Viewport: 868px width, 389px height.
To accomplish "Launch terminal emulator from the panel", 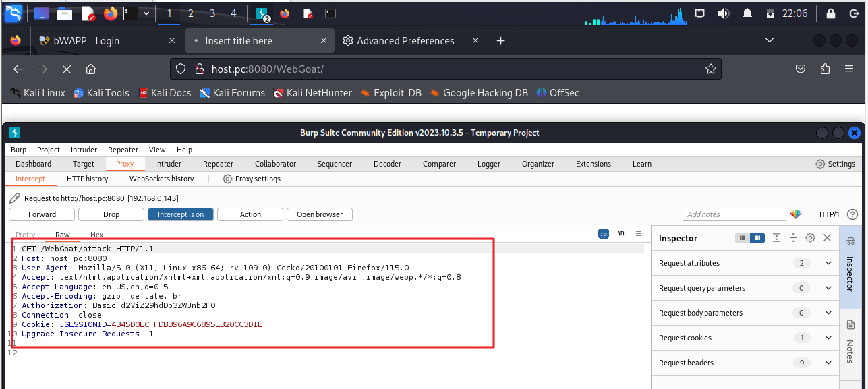I will pos(132,13).
